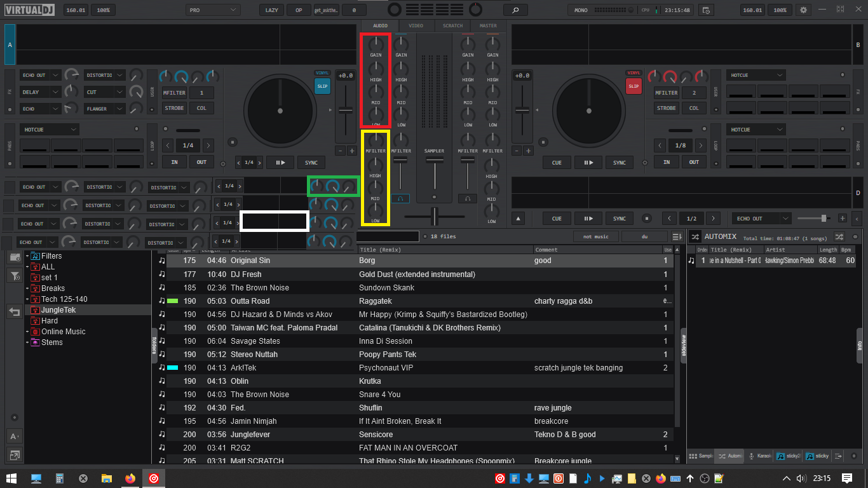This screenshot has height=488, width=868.
Task: Click the pitch minus button on deck B
Action: point(516,151)
